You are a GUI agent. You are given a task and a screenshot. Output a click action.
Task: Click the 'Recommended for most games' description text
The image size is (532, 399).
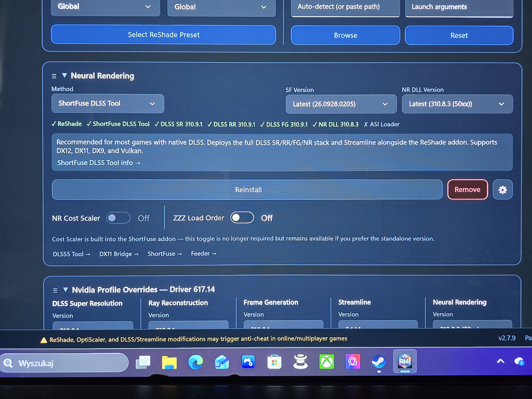277,146
